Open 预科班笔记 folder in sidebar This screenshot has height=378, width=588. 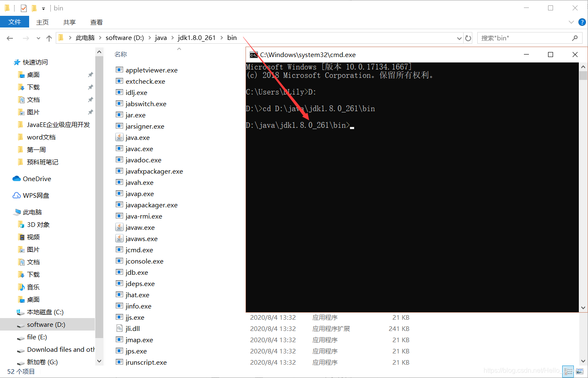42,162
